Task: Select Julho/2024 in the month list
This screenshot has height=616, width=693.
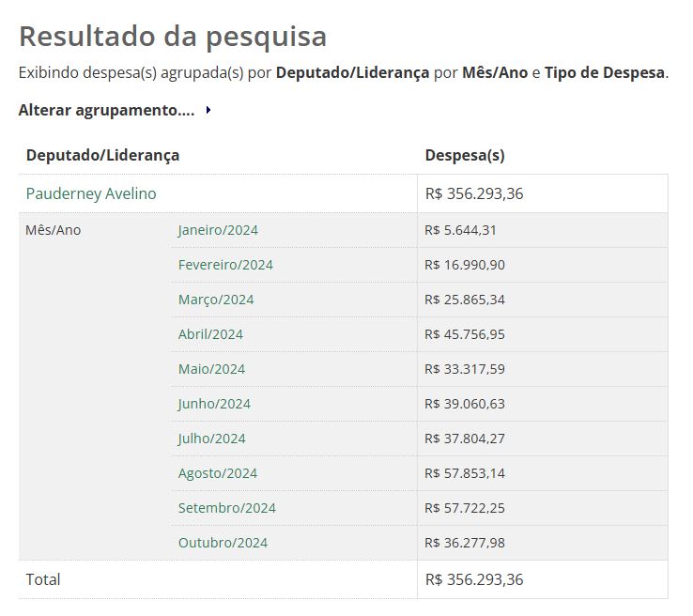Action: point(211,439)
